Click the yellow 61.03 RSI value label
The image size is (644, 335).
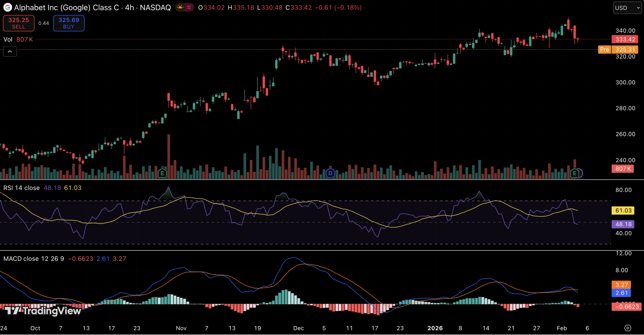point(623,210)
